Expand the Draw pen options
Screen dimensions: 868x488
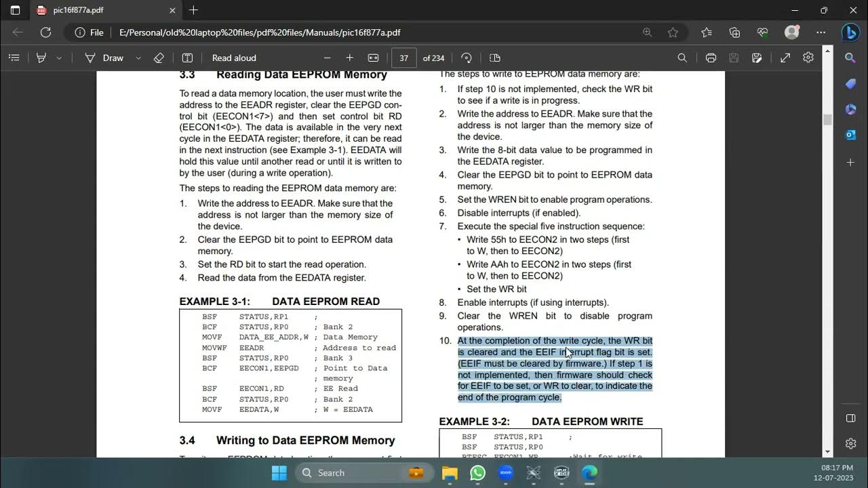(138, 58)
